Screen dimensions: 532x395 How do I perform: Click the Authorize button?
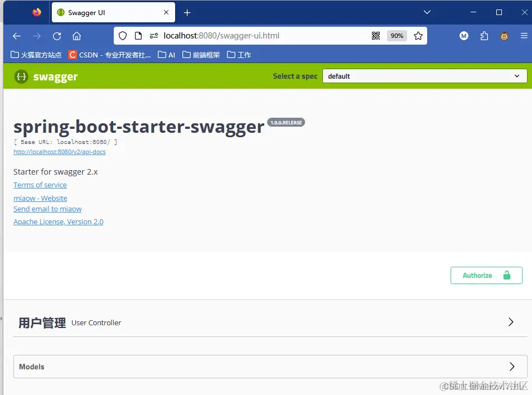click(x=486, y=275)
